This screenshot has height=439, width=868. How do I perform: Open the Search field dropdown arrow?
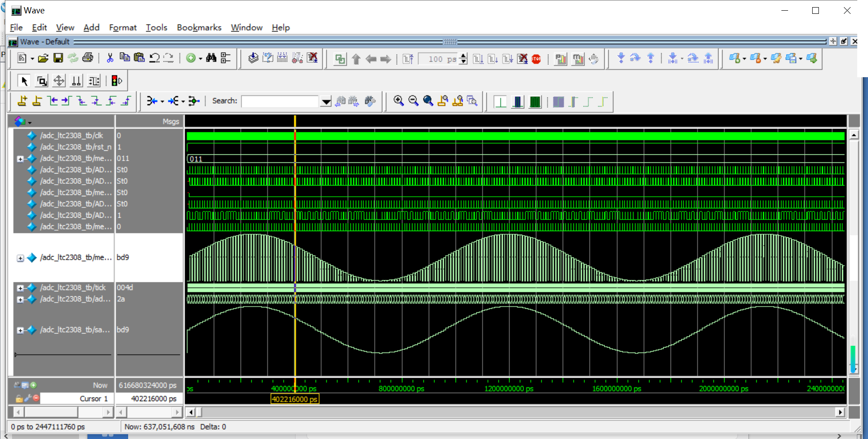326,102
